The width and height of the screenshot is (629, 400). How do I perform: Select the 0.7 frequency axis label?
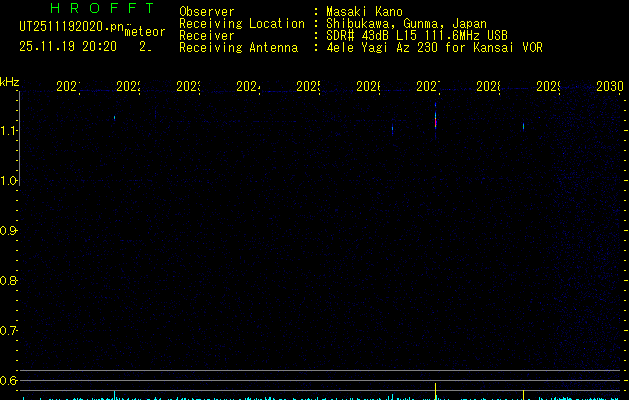pyautogui.click(x=10, y=331)
